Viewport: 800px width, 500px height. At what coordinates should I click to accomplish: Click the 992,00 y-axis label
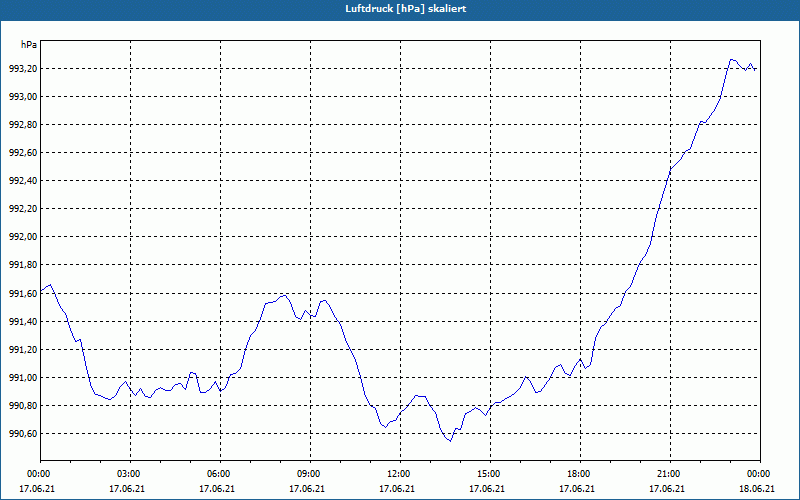[x=23, y=237]
